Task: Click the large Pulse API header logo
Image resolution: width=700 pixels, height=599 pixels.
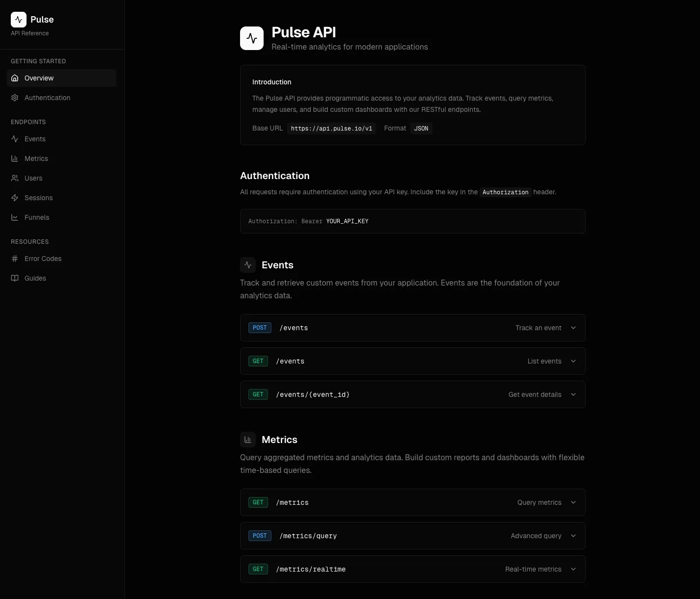Action: 252,38
